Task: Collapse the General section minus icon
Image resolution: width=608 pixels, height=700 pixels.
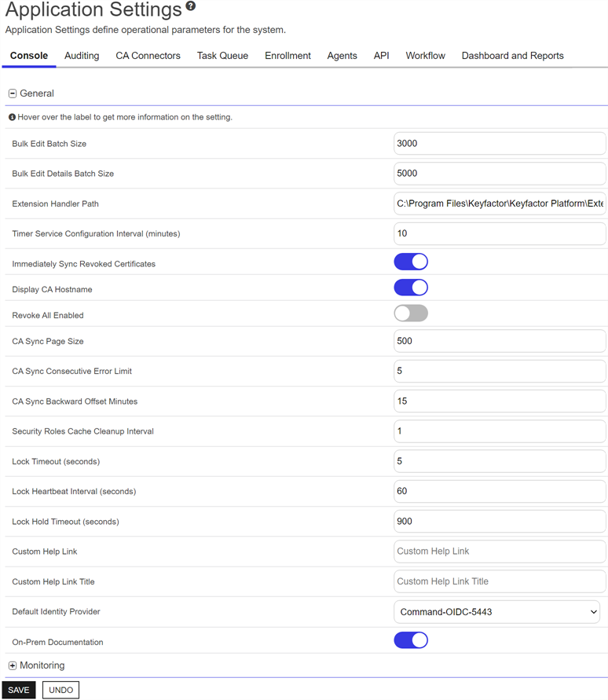Action: tap(13, 93)
